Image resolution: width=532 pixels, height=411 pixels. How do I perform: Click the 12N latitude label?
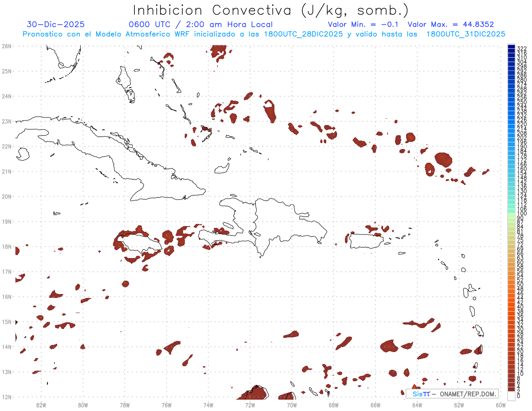tap(7, 397)
